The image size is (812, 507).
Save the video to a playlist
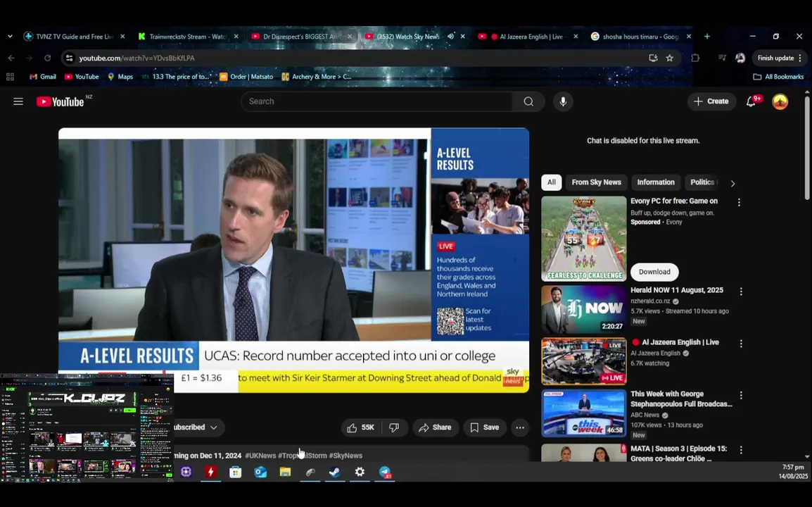(485, 427)
